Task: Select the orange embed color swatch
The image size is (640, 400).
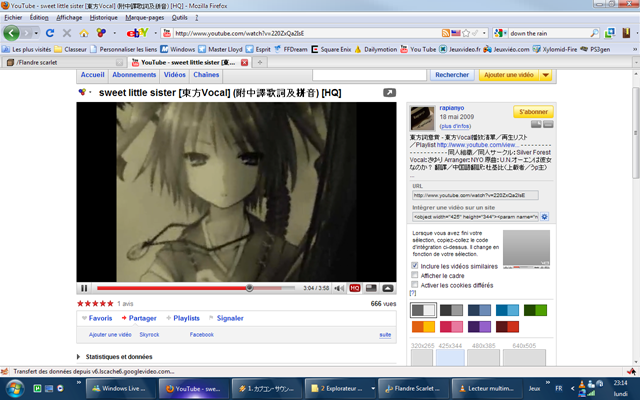Action: coord(423,326)
